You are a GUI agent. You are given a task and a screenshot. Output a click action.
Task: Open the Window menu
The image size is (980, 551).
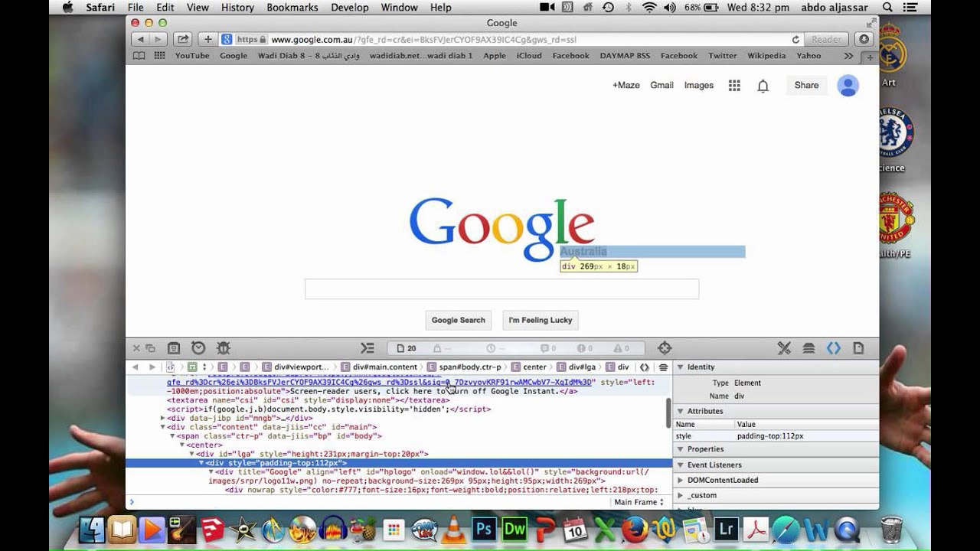click(x=399, y=7)
